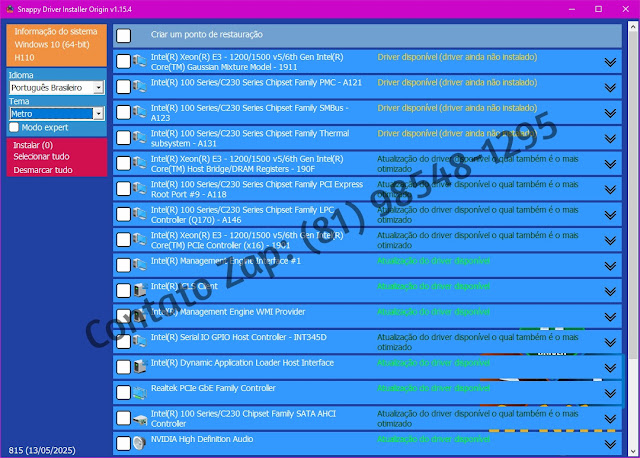The height and width of the screenshot is (458, 640).
Task: Select the Realtek PCIe GbE Family Controller checkbox
Action: click(x=124, y=392)
